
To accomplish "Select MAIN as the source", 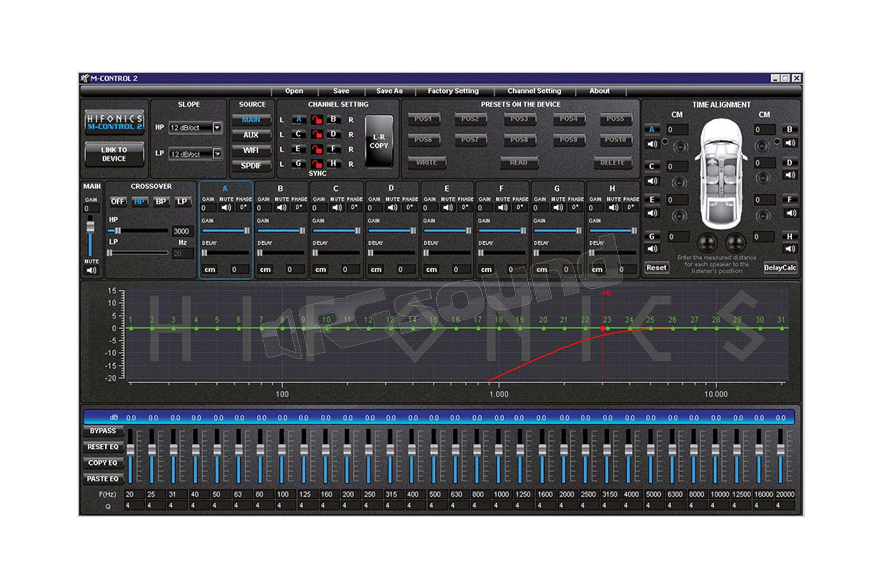I will pos(251,120).
